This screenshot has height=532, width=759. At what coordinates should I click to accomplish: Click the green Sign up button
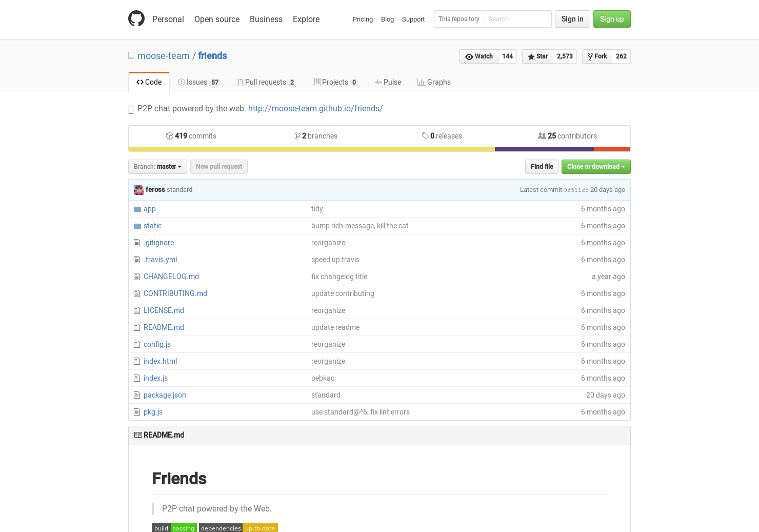[x=612, y=19]
